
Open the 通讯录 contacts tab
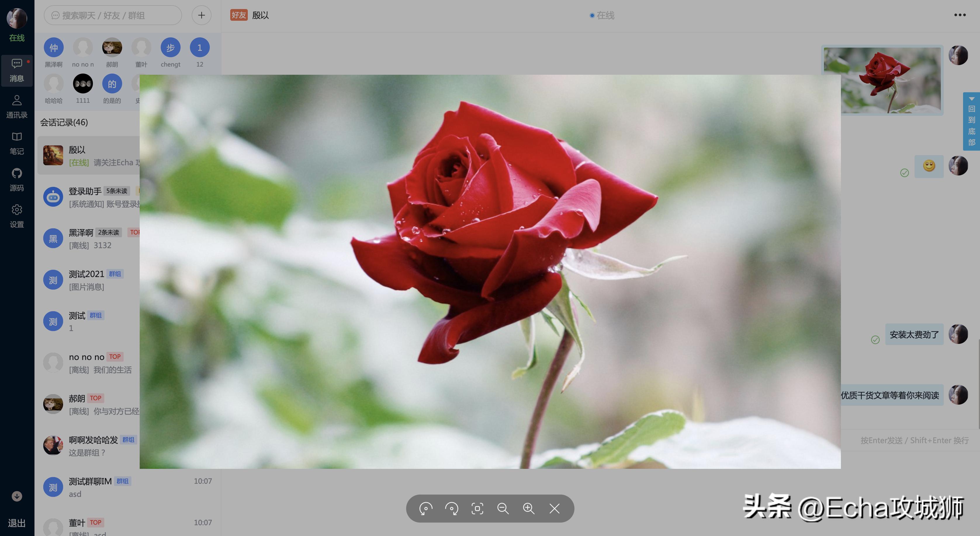tap(17, 107)
